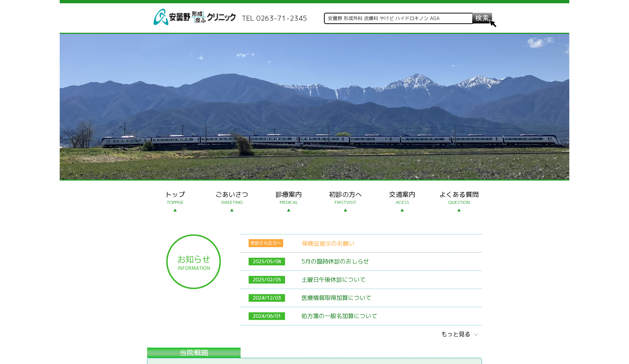
Task: Click the green triangle under 診療案内
Action: pos(289,210)
